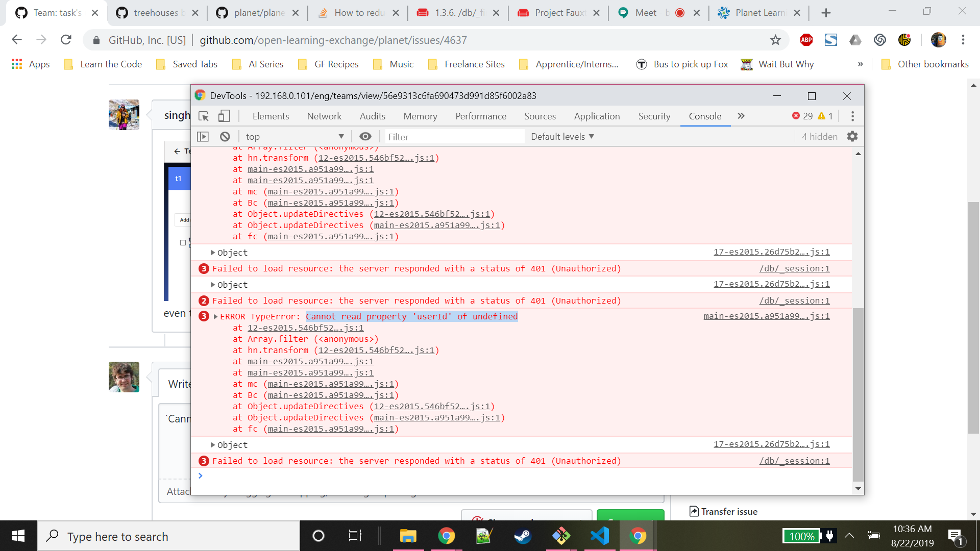The height and width of the screenshot is (551, 980).
Task: Expand the ERROR TypeError entry
Action: click(215, 316)
